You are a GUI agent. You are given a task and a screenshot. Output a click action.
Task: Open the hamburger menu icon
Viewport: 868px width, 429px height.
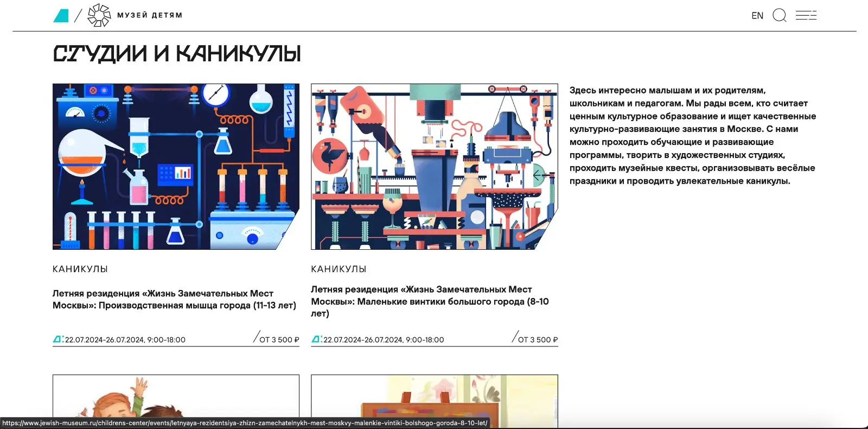[x=806, y=15]
